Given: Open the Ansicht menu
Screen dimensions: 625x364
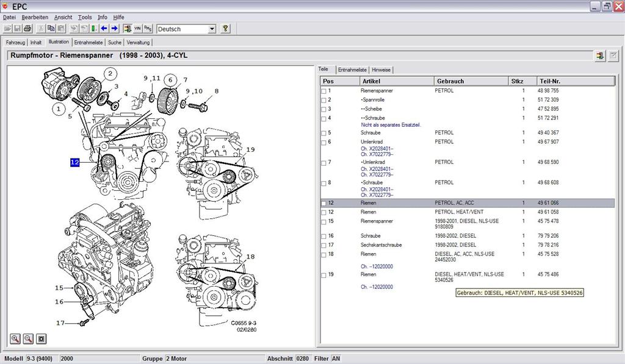Looking at the screenshot, I should [63, 17].
